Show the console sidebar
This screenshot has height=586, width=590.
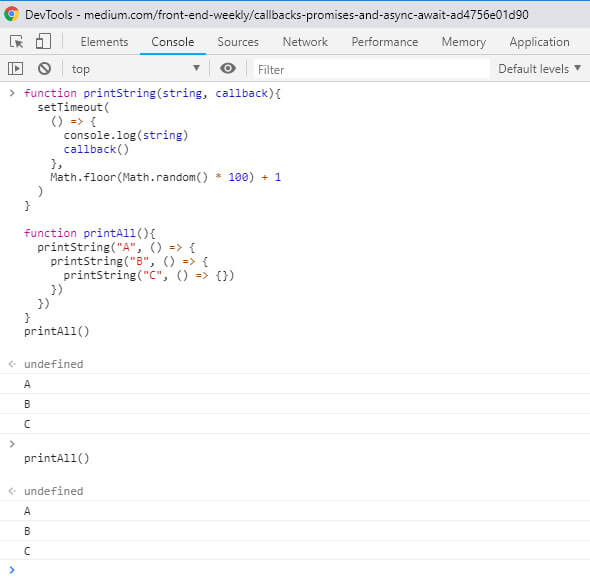click(x=15, y=69)
